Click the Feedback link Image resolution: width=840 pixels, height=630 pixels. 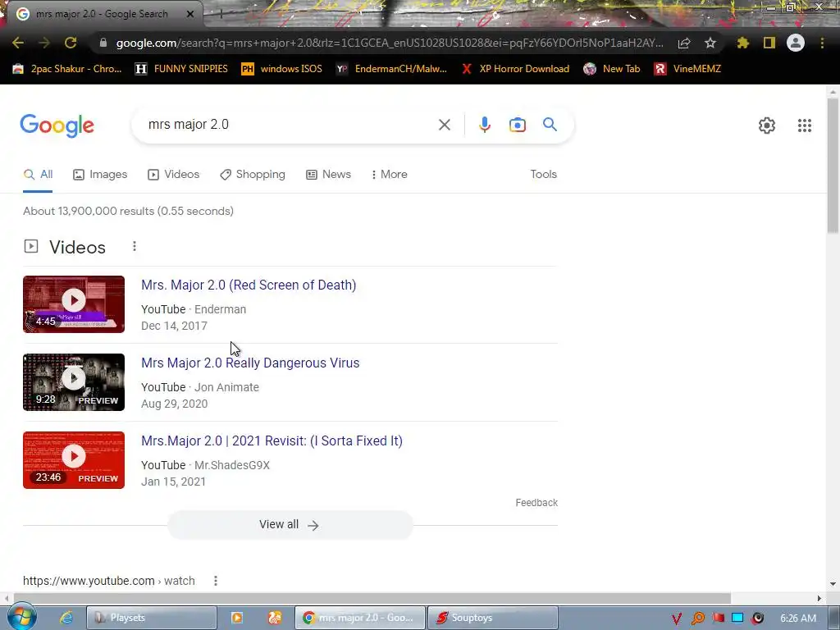click(x=536, y=503)
